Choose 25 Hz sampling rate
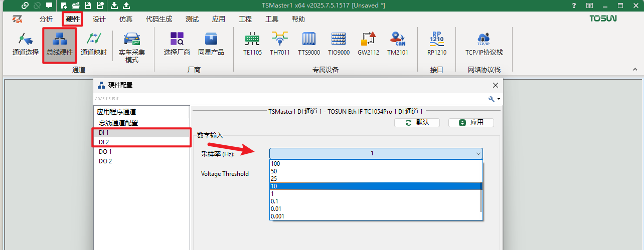This screenshot has width=644, height=250. coord(375,179)
